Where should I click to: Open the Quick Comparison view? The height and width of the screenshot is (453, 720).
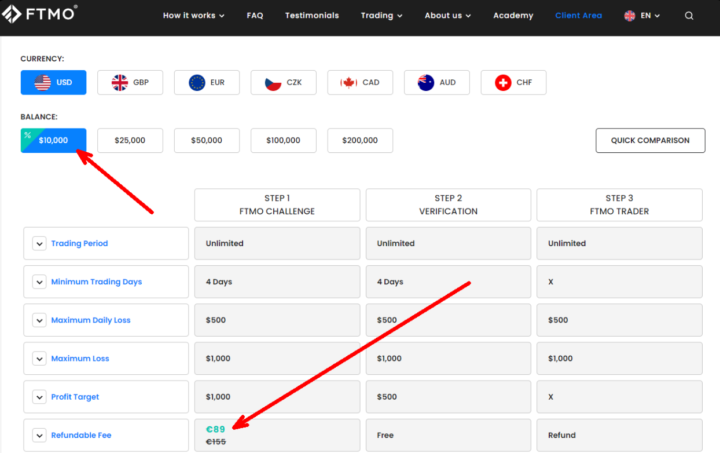[x=650, y=140]
